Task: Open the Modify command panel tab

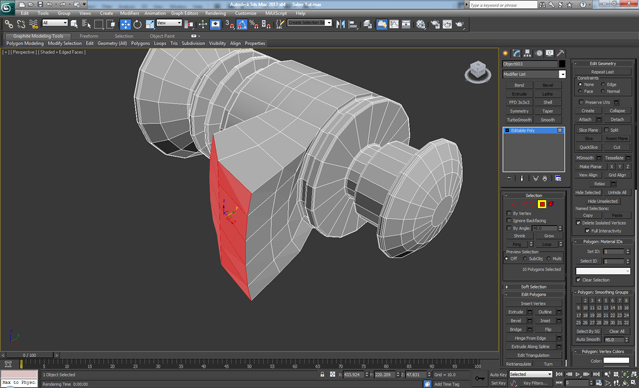Action: (x=517, y=53)
